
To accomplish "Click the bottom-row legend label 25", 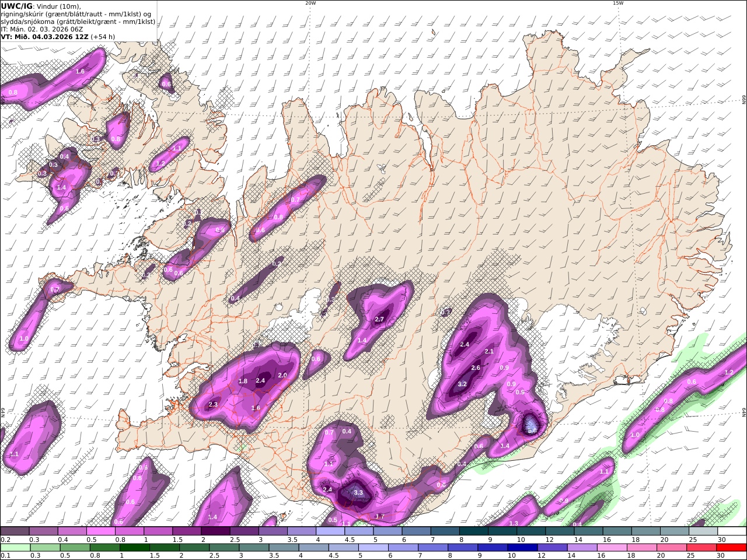I will [x=691, y=556].
